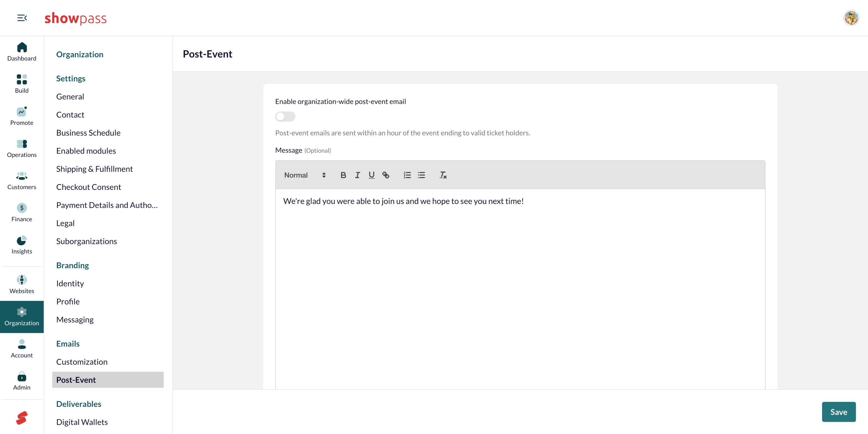Open the Admin section
Screen dimensions: 868x434
click(x=22, y=381)
